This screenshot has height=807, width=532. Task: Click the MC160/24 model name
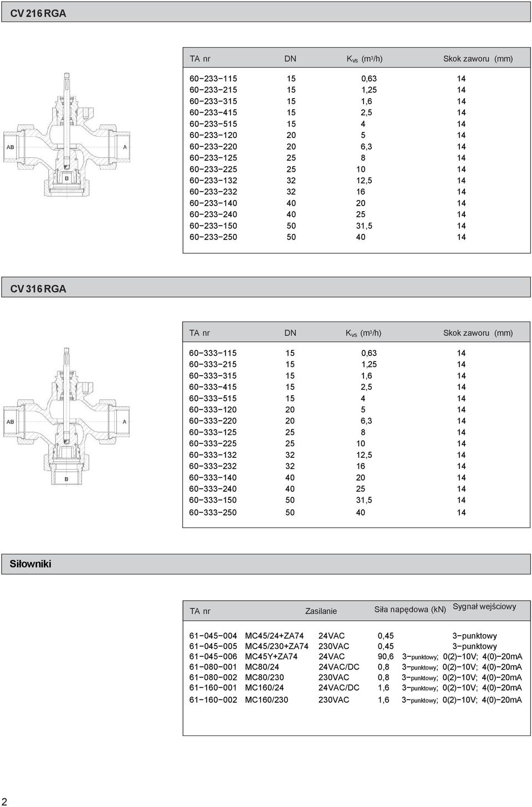tap(264, 687)
